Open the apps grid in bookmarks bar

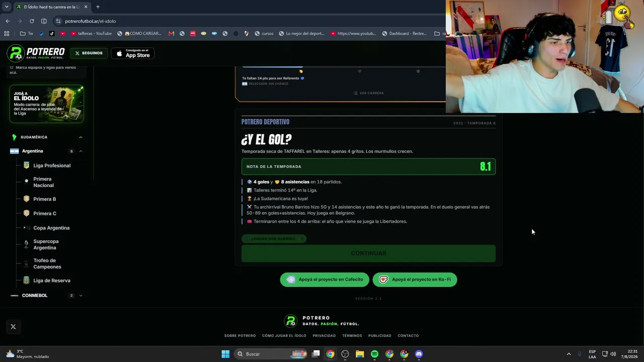click(7, 34)
